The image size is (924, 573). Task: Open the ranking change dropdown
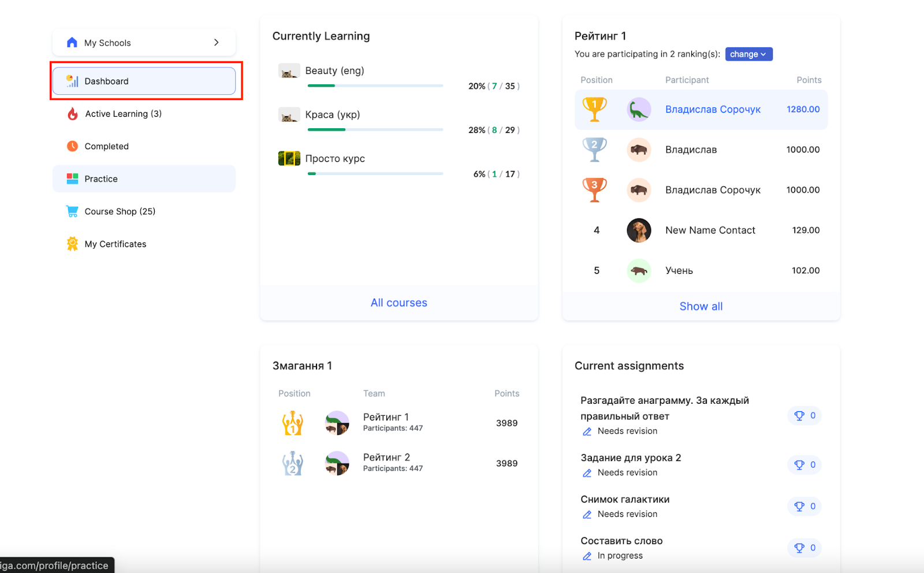(748, 54)
